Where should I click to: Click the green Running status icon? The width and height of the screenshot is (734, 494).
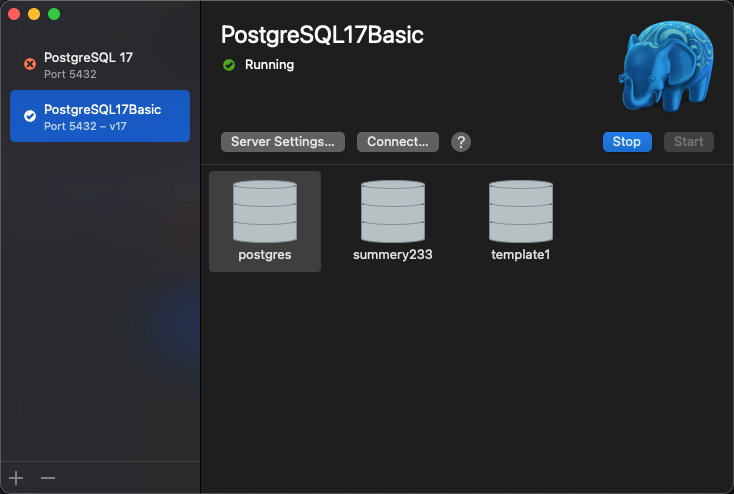click(x=229, y=65)
